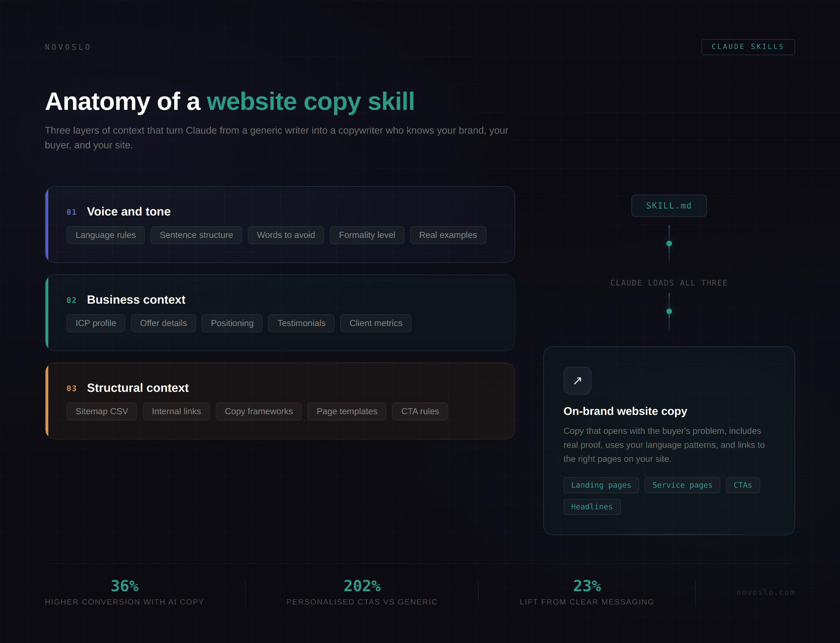Click the lower timeline node dot
This screenshot has height=643, width=840.
[669, 312]
